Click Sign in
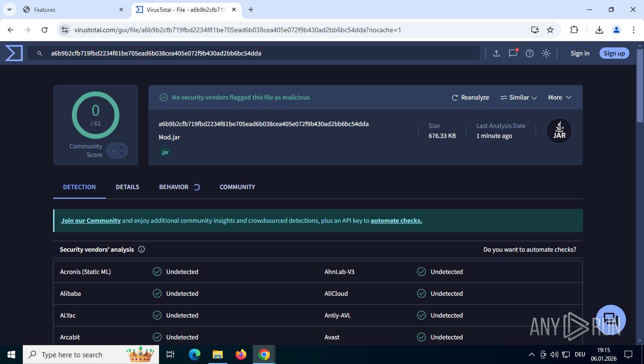This screenshot has width=644, height=364. pos(580,53)
